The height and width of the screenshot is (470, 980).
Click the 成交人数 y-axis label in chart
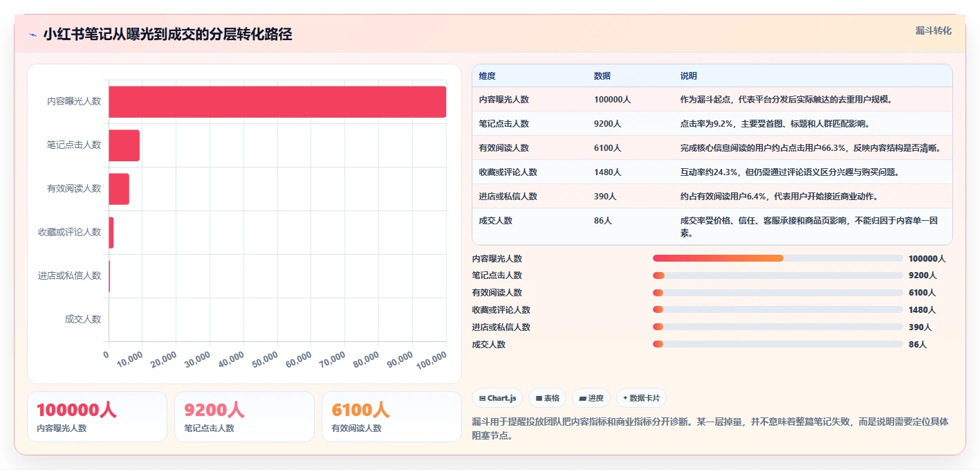pos(83,319)
